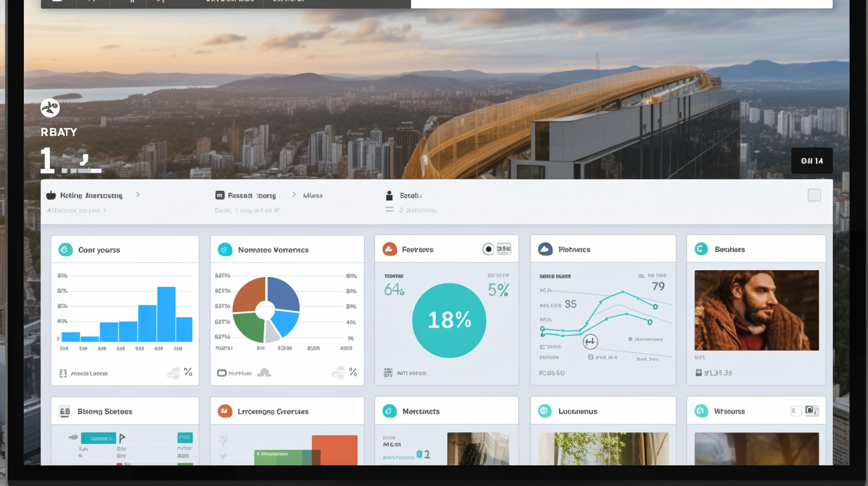Open the Seratl item with person icon
Image resolution: width=868 pixels, height=486 pixels.
(410, 195)
